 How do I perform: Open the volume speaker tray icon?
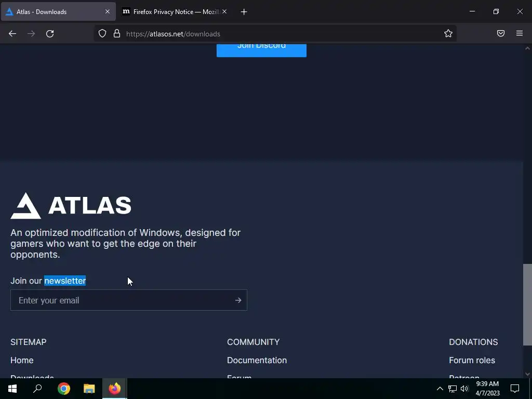pyautogui.click(x=464, y=389)
